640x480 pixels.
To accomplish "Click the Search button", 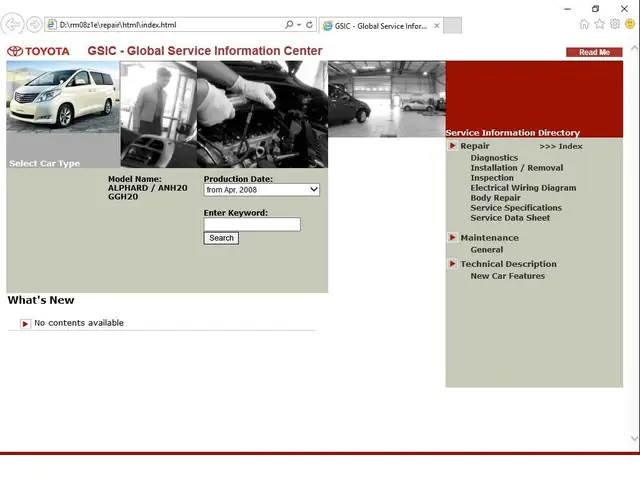I will click(x=221, y=238).
